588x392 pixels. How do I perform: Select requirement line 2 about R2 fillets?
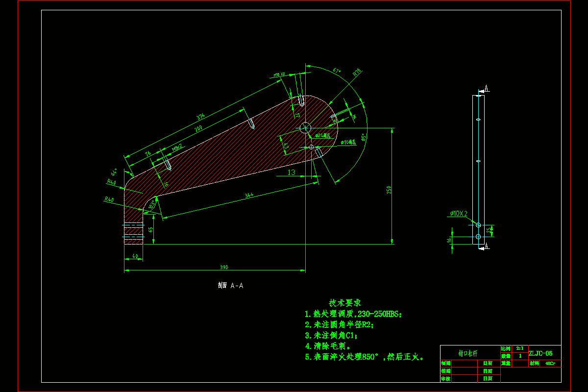[339, 324]
